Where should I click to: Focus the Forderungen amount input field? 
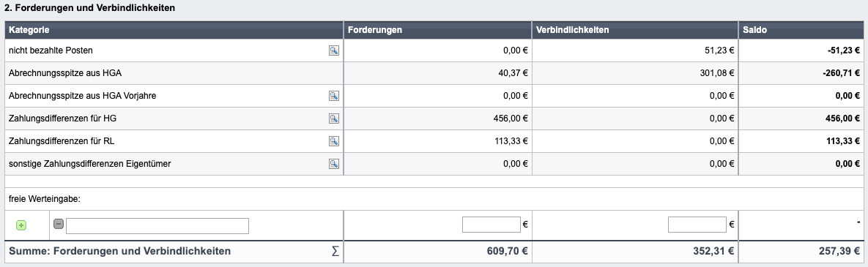[x=492, y=225]
